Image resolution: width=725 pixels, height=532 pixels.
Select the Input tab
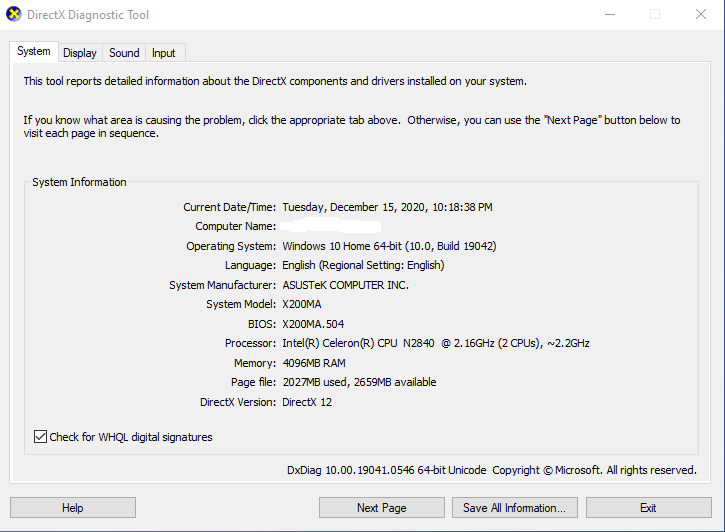164,53
